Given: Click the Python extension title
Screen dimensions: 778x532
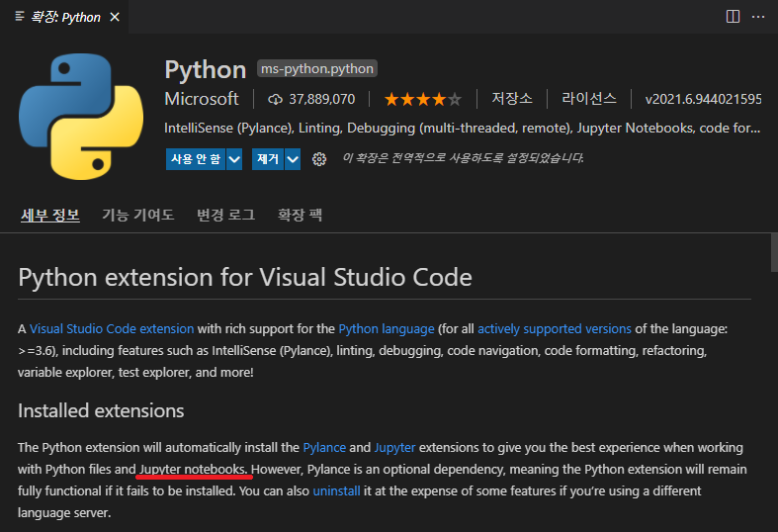Looking at the screenshot, I should tap(206, 69).
